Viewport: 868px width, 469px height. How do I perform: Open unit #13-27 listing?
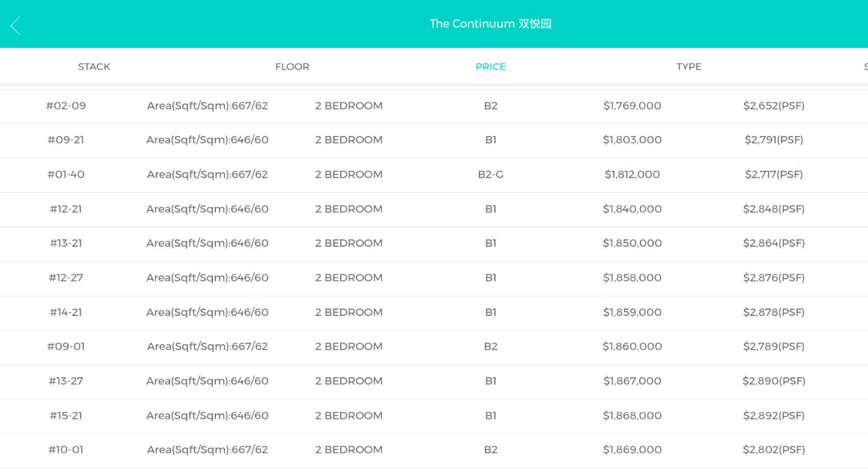click(66, 381)
